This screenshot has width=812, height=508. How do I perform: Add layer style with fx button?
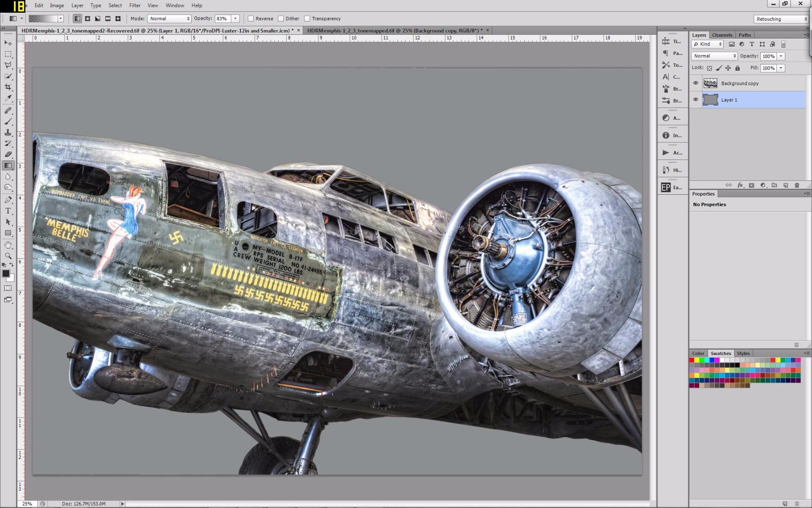point(740,185)
